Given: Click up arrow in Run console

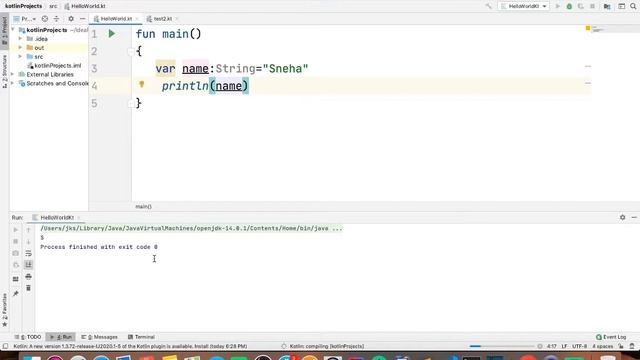Looking at the screenshot, I should pyautogui.click(x=29, y=230).
